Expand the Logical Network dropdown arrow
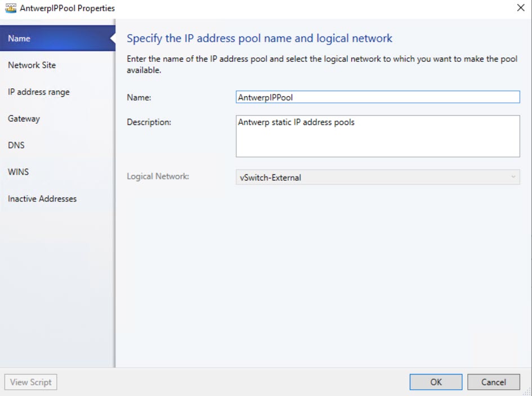The width and height of the screenshot is (532, 396). coord(513,177)
